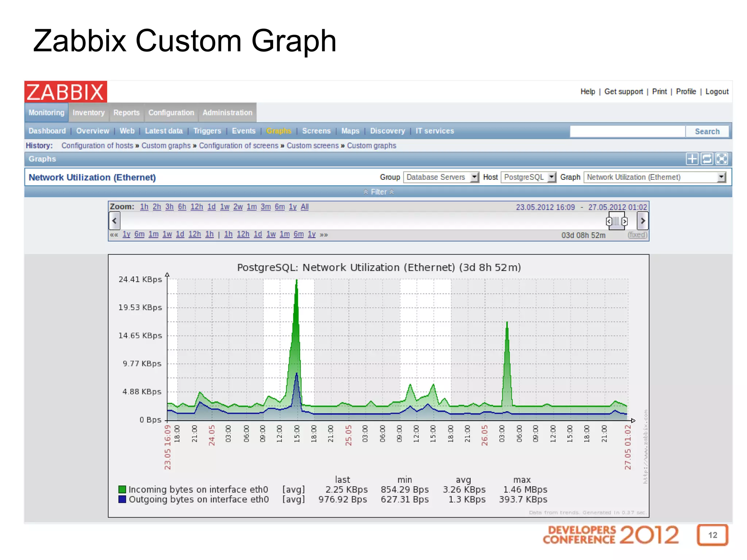Set zoom to 3h
747x560 pixels.
(169, 207)
